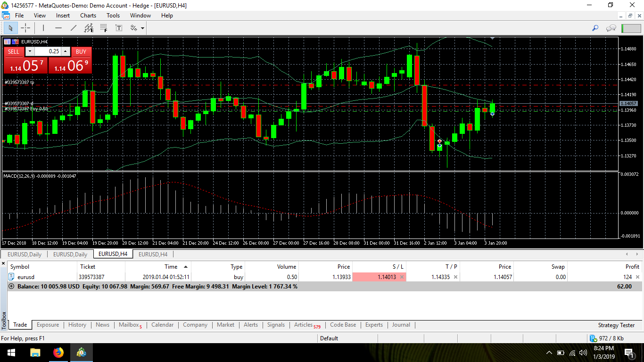Close position with Profit column x
The image size is (644, 362).
click(638, 277)
